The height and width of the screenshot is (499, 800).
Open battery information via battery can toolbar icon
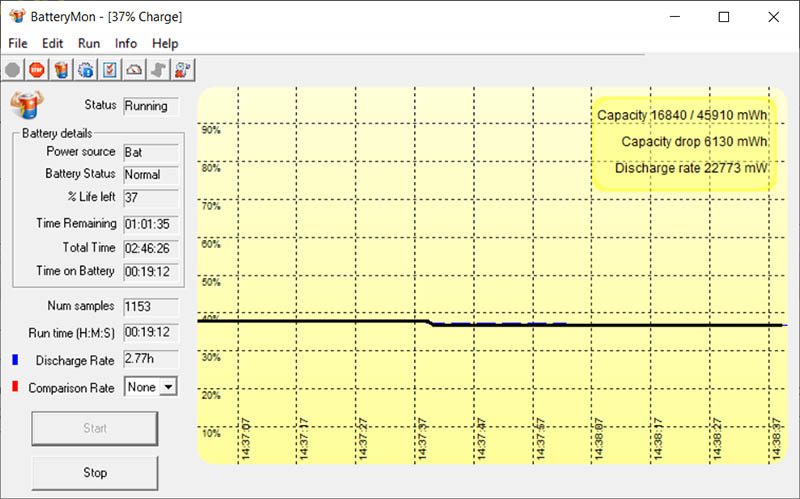pos(61,70)
